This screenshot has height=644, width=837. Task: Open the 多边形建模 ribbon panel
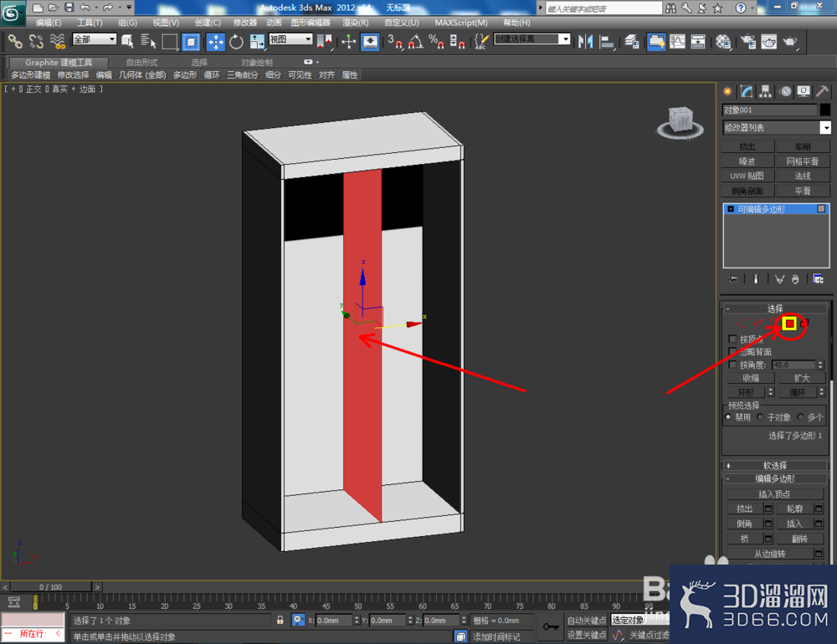click(30, 74)
